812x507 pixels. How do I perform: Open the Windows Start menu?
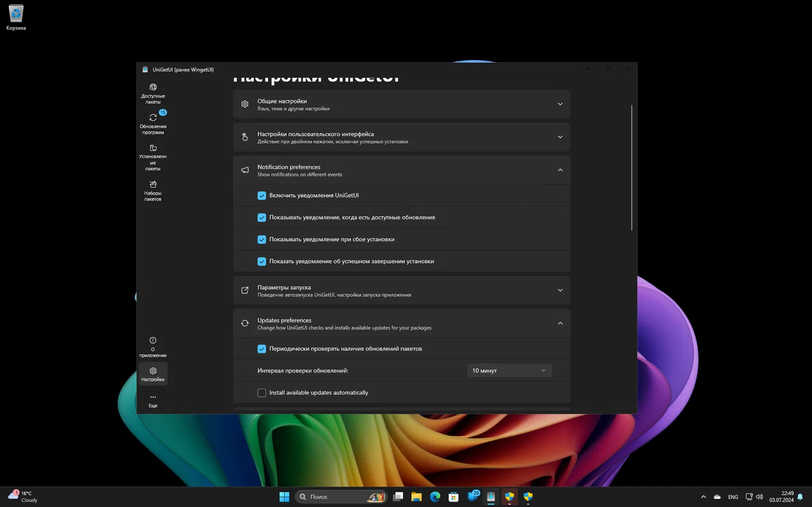click(x=284, y=497)
